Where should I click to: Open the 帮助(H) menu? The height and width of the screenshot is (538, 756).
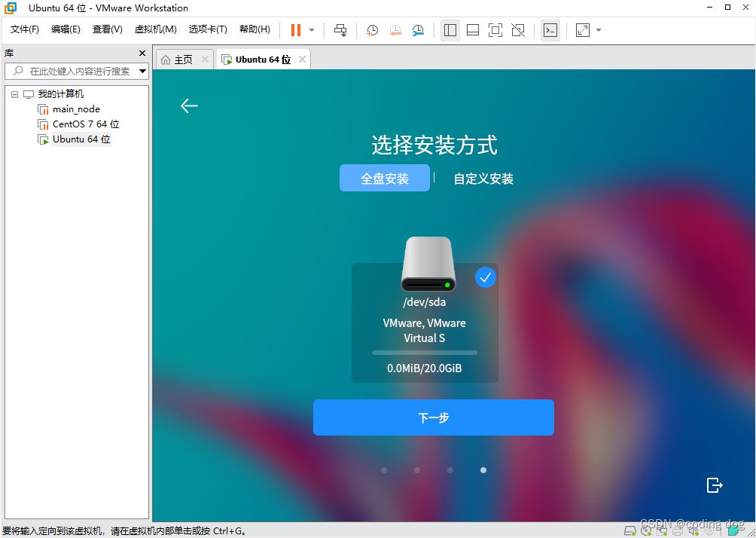click(x=255, y=29)
